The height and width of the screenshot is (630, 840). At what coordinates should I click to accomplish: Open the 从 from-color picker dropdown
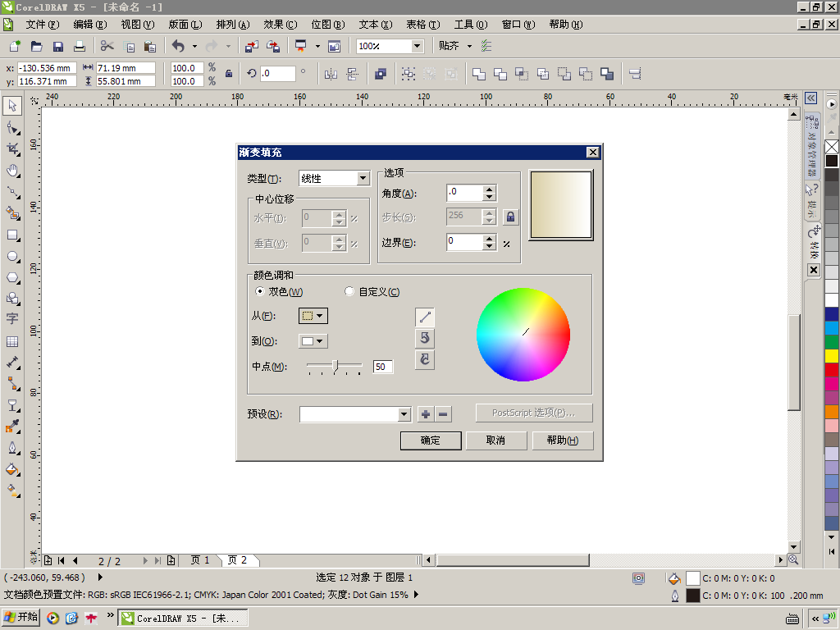click(313, 316)
